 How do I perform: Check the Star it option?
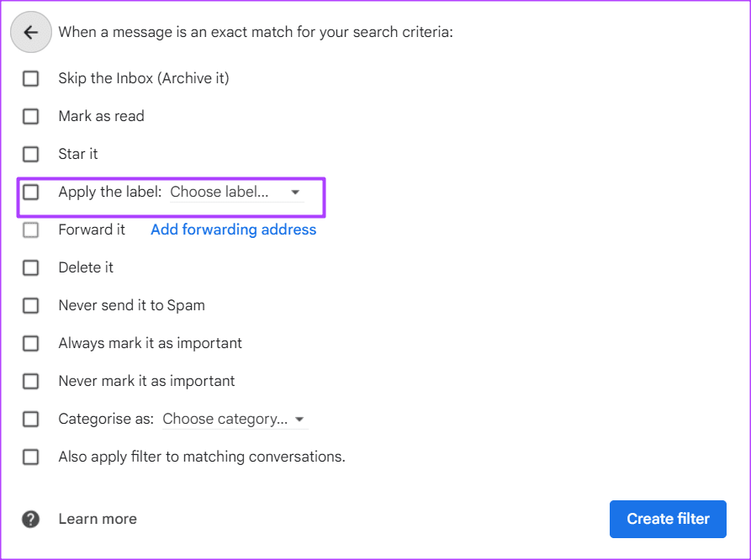(x=31, y=154)
